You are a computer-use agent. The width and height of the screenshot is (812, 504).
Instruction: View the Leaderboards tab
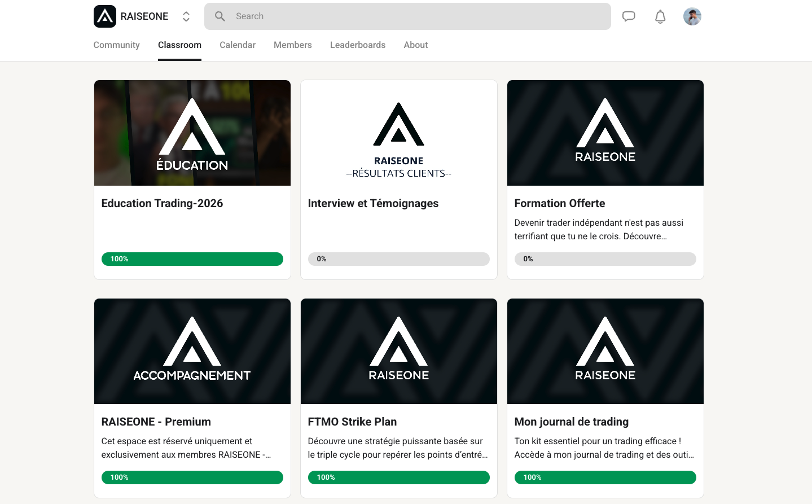point(358,45)
